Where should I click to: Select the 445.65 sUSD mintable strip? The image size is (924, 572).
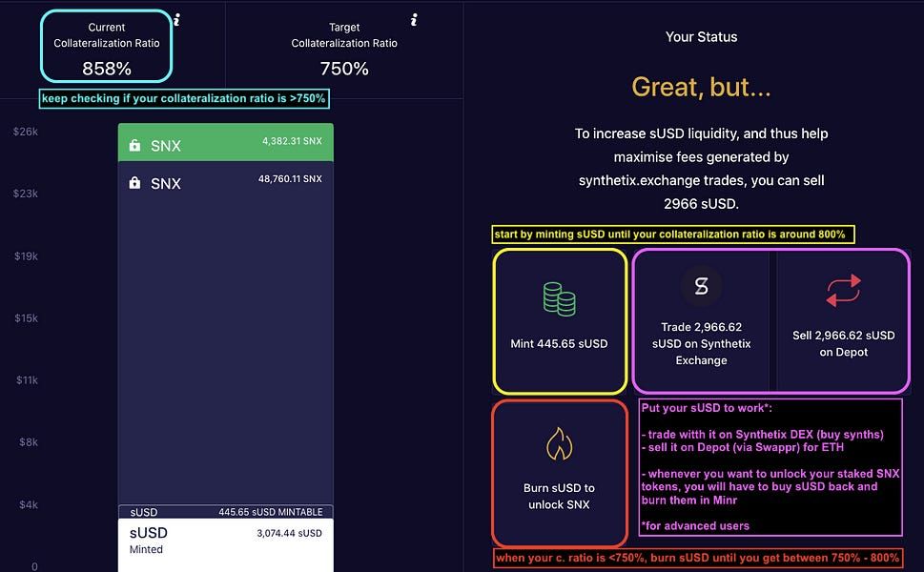[225, 512]
